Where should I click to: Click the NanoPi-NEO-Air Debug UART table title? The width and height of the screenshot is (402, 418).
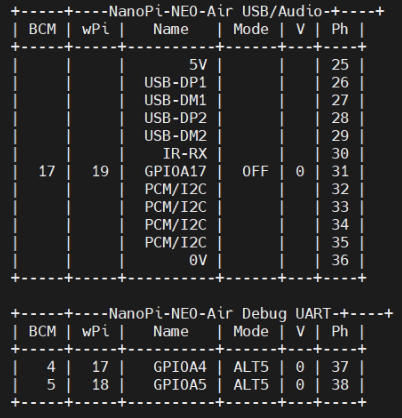tap(220, 314)
